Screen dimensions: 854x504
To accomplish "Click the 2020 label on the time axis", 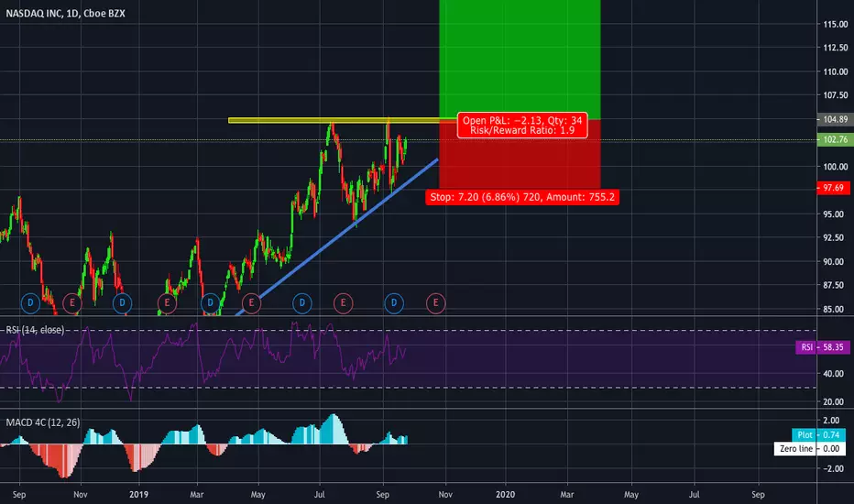I will tap(506, 495).
